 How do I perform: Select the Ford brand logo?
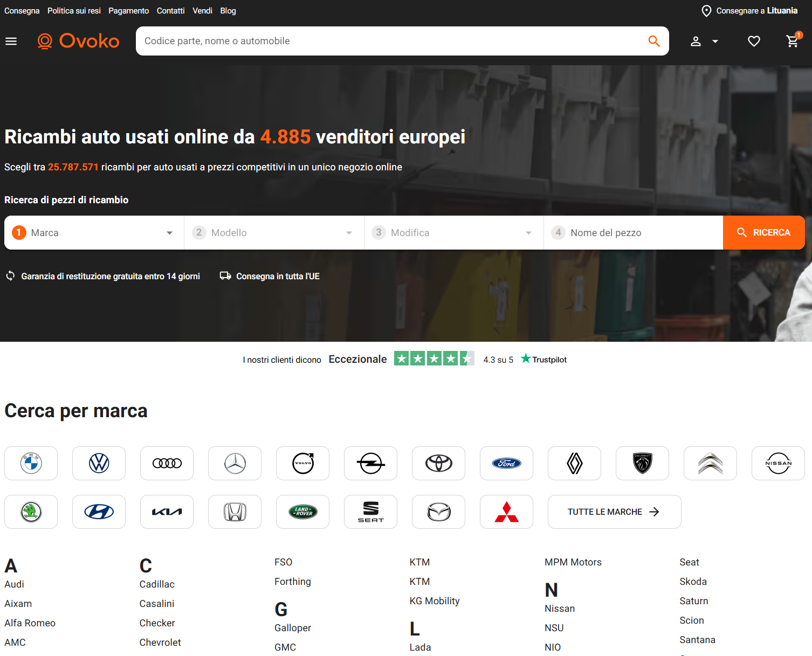(x=507, y=463)
